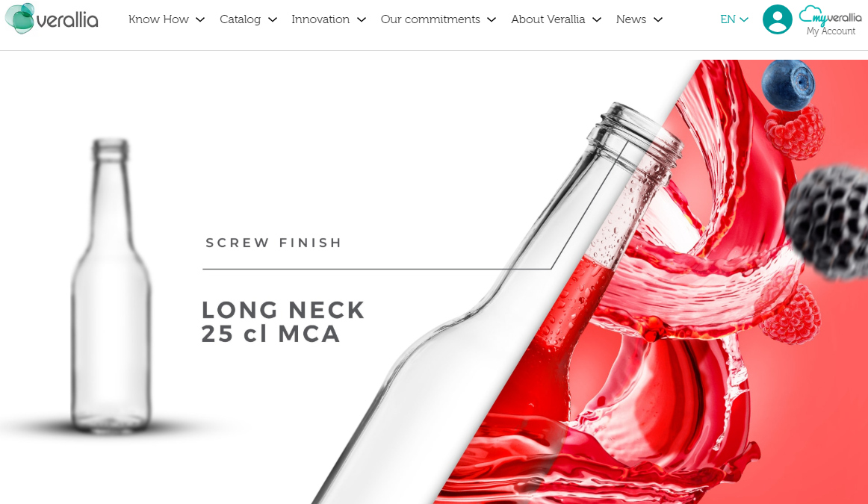Screen dimensions: 868x504
Task: Click the myVerallia cloud logo
Action: [831, 15]
